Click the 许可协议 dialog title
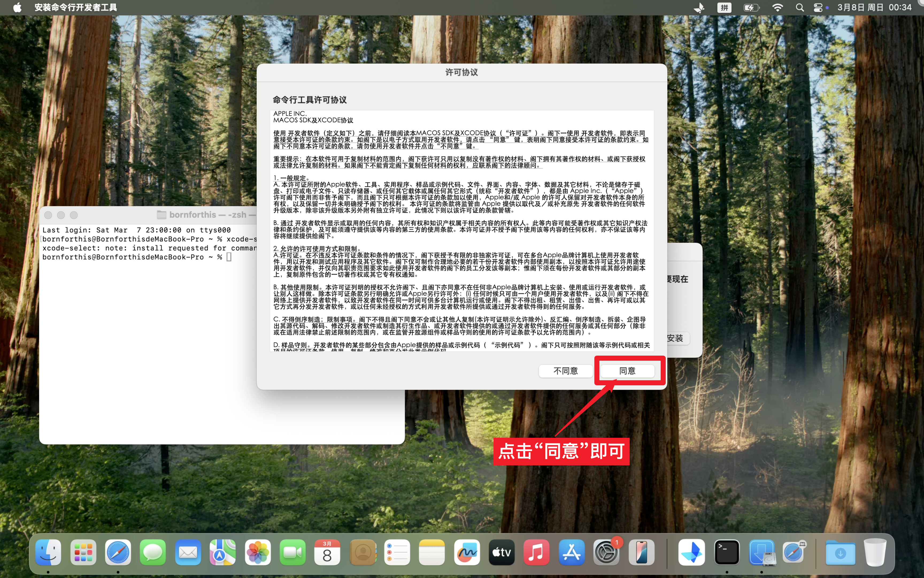 point(462,72)
